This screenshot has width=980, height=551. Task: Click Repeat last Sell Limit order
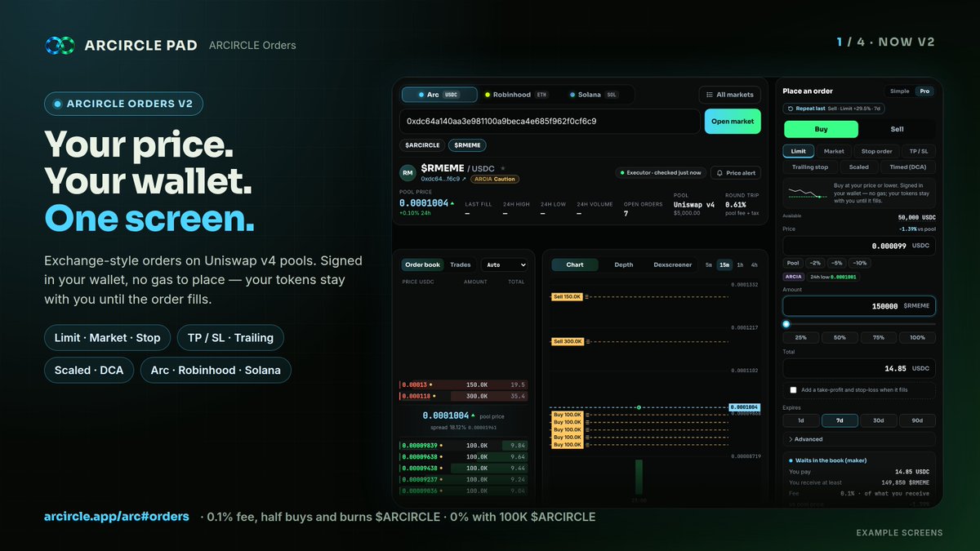coord(834,109)
